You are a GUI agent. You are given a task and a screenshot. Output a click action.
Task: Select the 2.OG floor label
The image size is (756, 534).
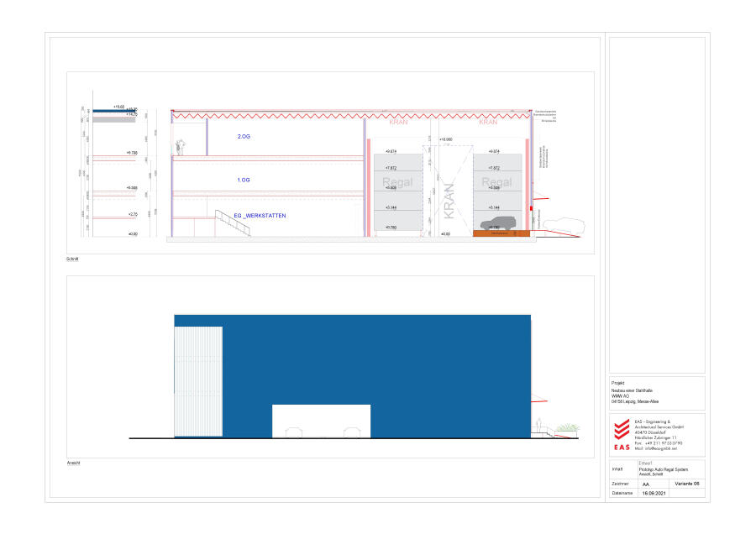(244, 135)
